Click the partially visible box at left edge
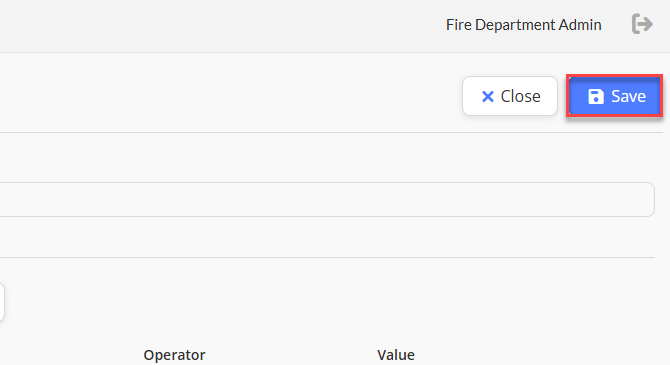This screenshot has height=365, width=670. [2, 301]
